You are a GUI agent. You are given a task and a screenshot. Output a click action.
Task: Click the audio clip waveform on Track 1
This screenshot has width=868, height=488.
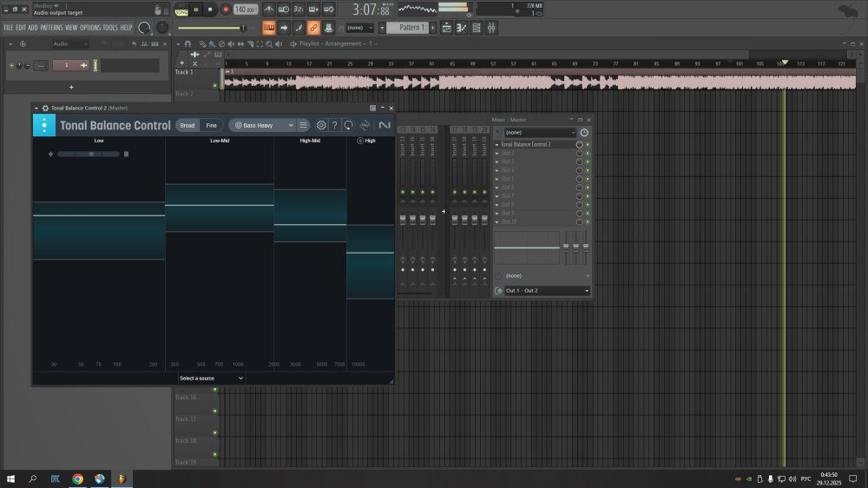coord(539,83)
